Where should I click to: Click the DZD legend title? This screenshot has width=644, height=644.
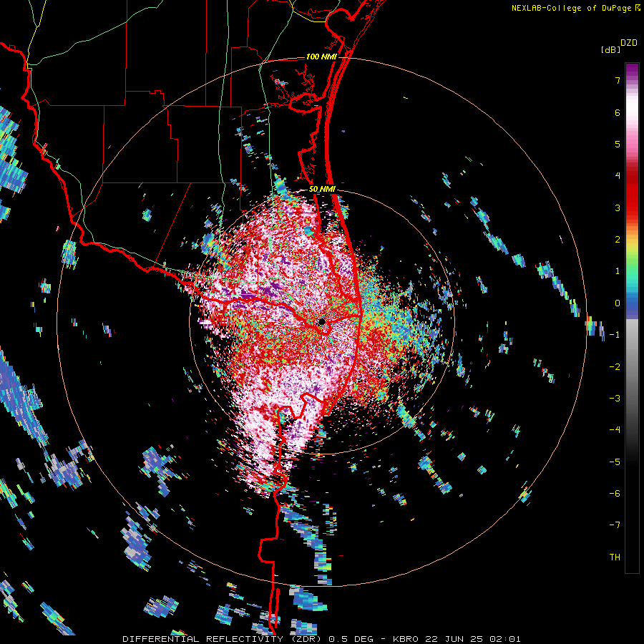[629, 43]
